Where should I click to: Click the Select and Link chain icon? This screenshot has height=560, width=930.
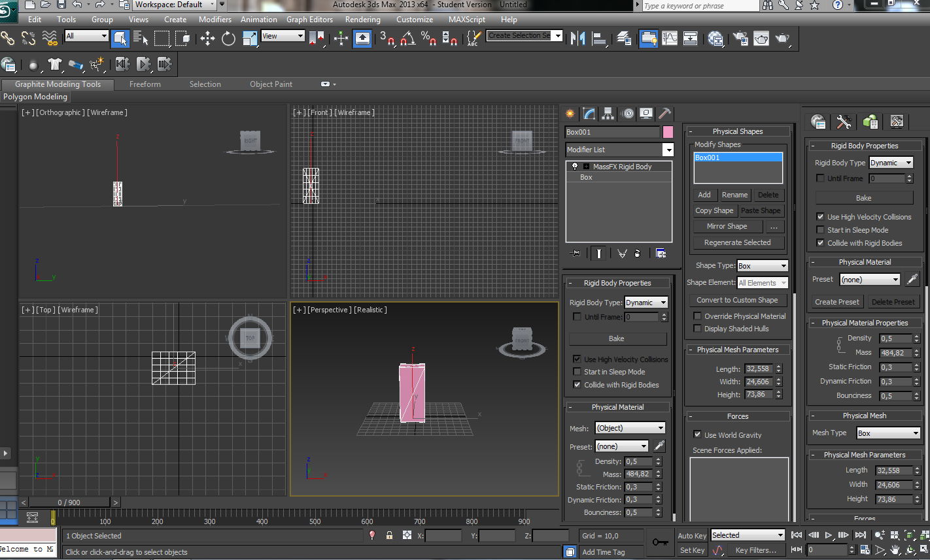(x=8, y=39)
